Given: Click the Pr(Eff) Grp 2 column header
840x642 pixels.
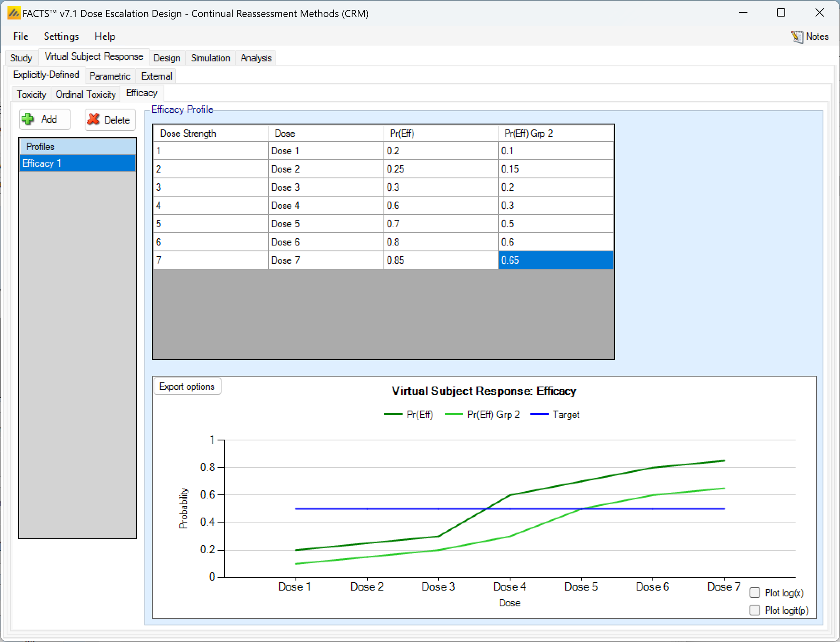Looking at the screenshot, I should tap(555, 134).
